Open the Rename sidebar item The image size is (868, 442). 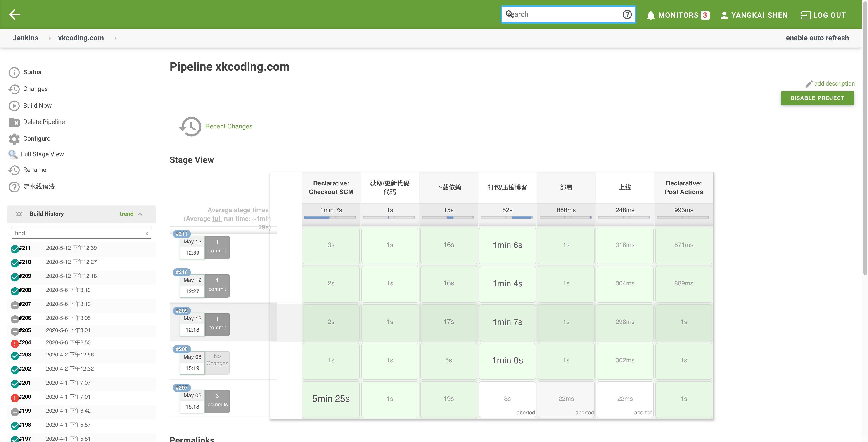click(x=34, y=170)
